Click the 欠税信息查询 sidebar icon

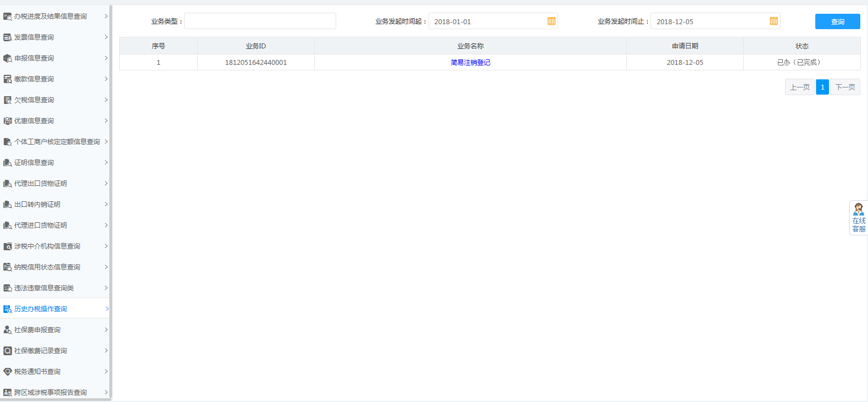coord(8,100)
